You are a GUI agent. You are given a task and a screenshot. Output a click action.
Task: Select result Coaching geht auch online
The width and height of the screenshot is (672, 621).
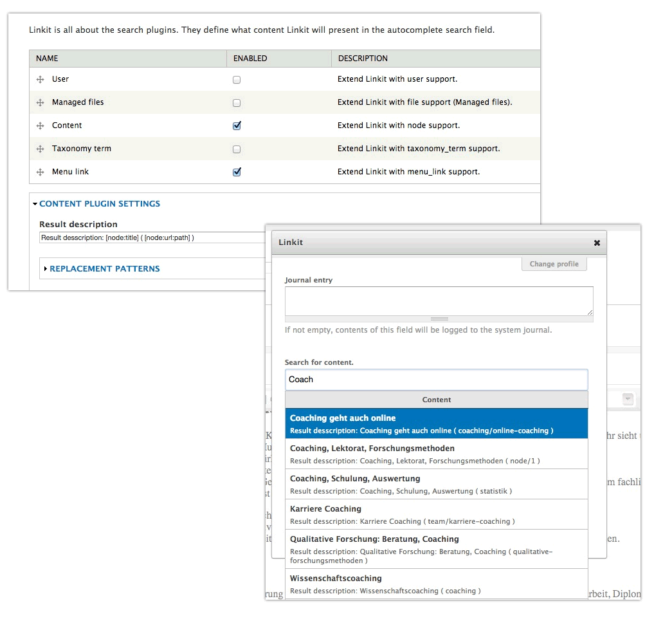[436, 423]
